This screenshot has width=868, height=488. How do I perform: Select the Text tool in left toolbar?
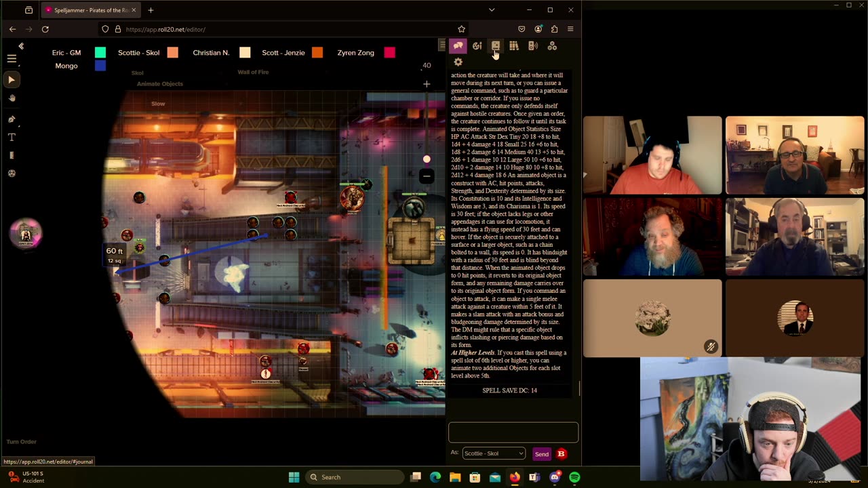pyautogui.click(x=12, y=138)
